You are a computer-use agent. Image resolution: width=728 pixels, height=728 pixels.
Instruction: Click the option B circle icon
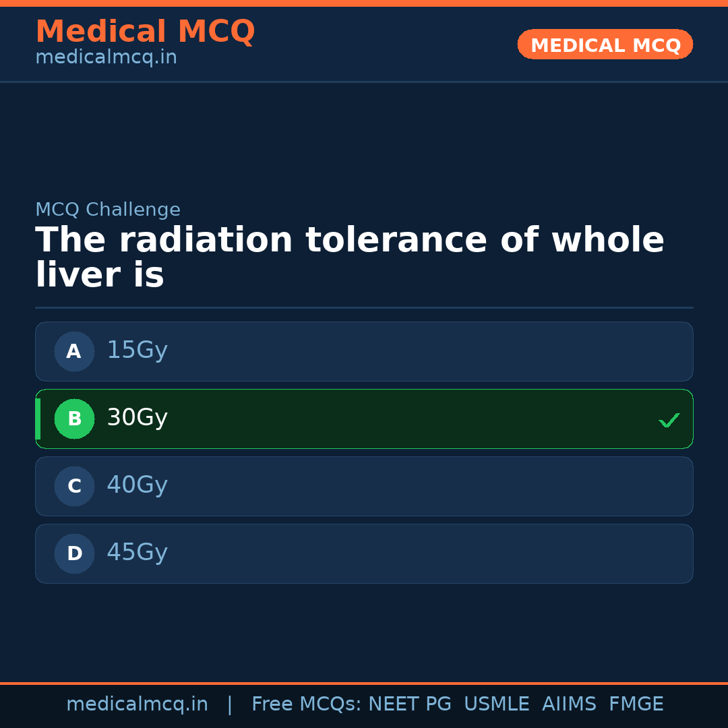coord(74,419)
